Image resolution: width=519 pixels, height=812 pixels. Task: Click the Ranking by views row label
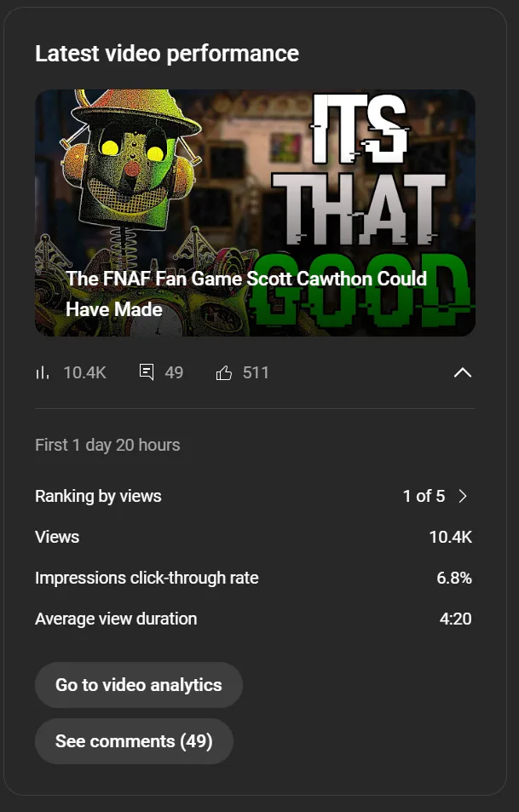pos(98,496)
